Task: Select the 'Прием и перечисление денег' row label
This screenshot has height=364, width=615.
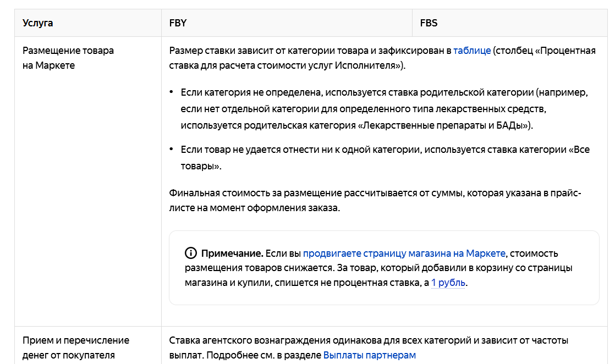Action: 76,348
